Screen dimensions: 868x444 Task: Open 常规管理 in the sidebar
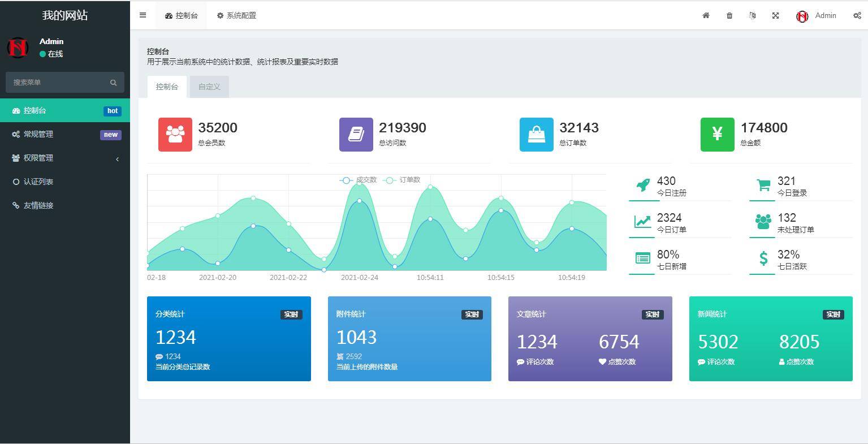click(x=65, y=135)
